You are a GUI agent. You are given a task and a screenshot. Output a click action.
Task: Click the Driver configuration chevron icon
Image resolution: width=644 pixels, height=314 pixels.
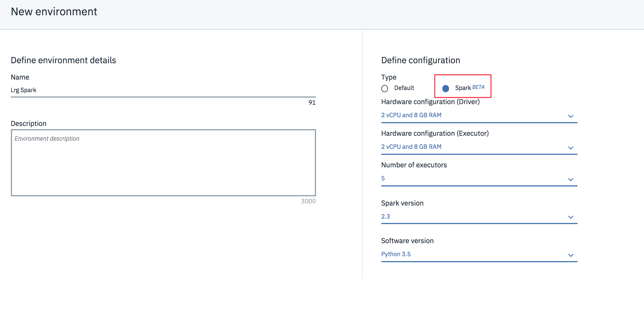tap(571, 116)
